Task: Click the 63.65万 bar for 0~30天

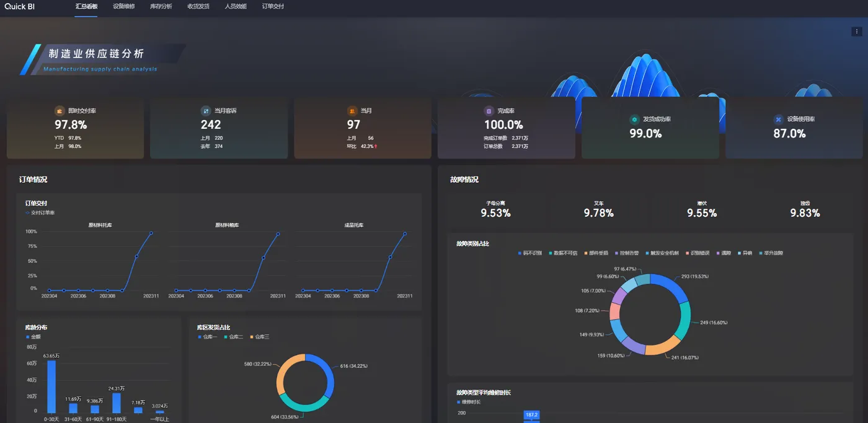Action: [51, 387]
